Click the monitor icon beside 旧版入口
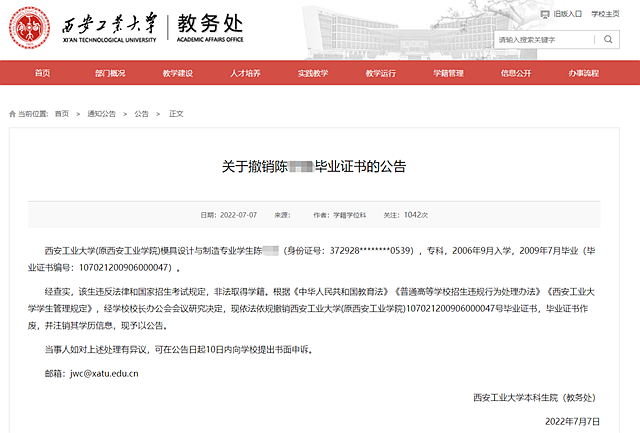 coord(545,14)
